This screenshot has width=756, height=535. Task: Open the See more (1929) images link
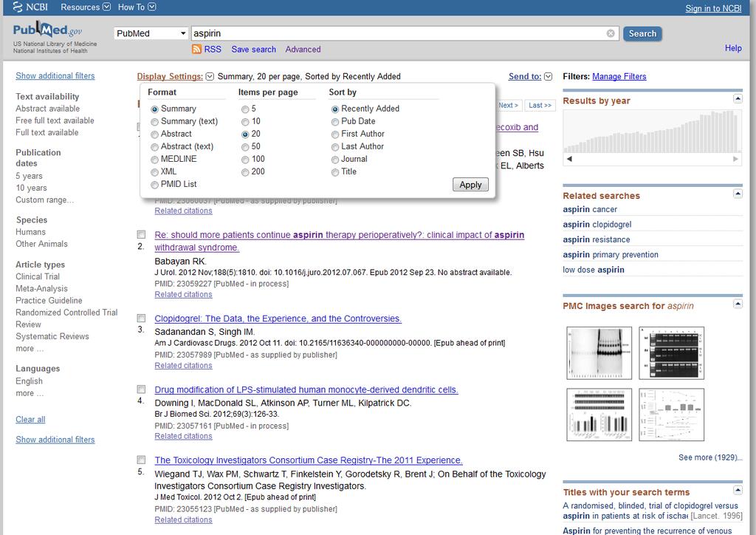pos(710,457)
